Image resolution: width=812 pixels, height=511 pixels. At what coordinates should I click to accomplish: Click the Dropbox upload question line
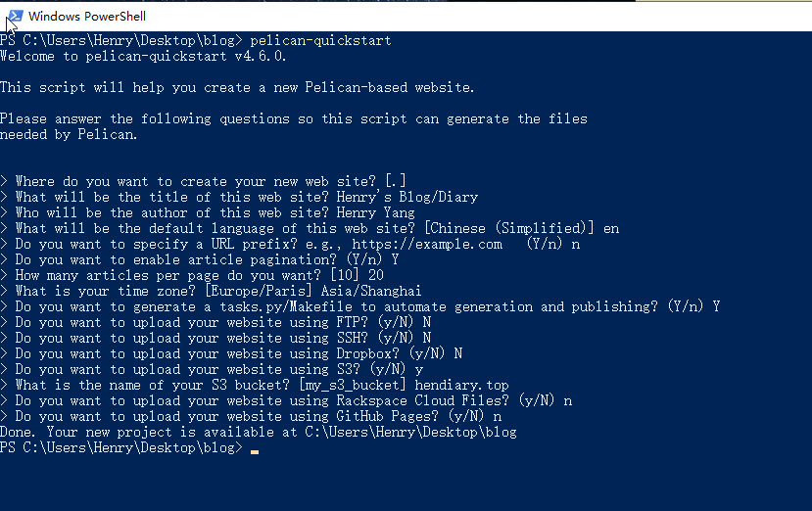(231, 353)
